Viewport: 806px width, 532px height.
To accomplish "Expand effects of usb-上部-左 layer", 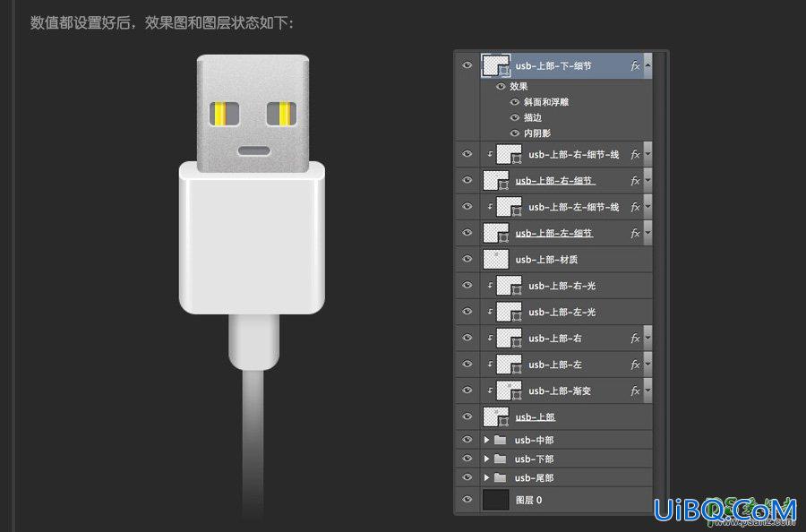I will [647, 364].
